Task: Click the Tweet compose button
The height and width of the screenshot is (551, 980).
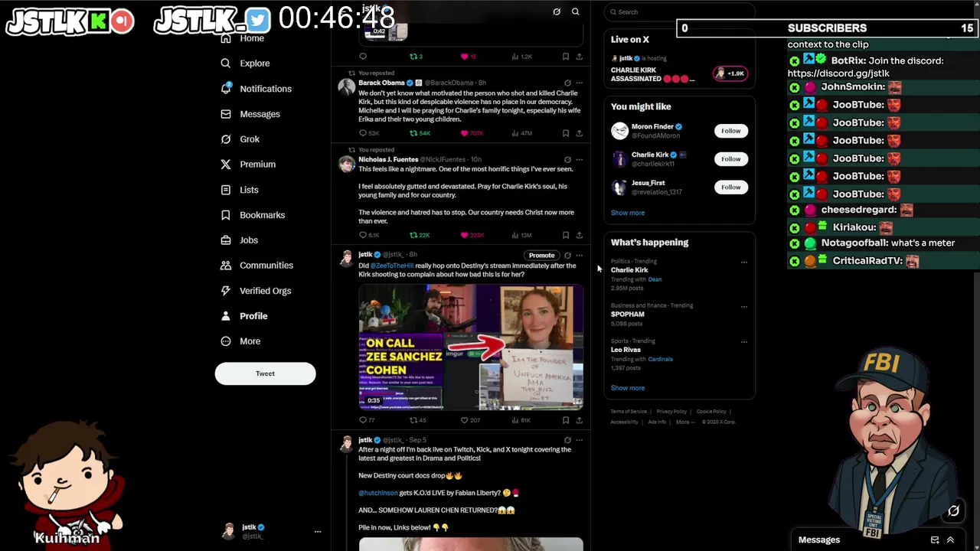Action: tap(265, 373)
